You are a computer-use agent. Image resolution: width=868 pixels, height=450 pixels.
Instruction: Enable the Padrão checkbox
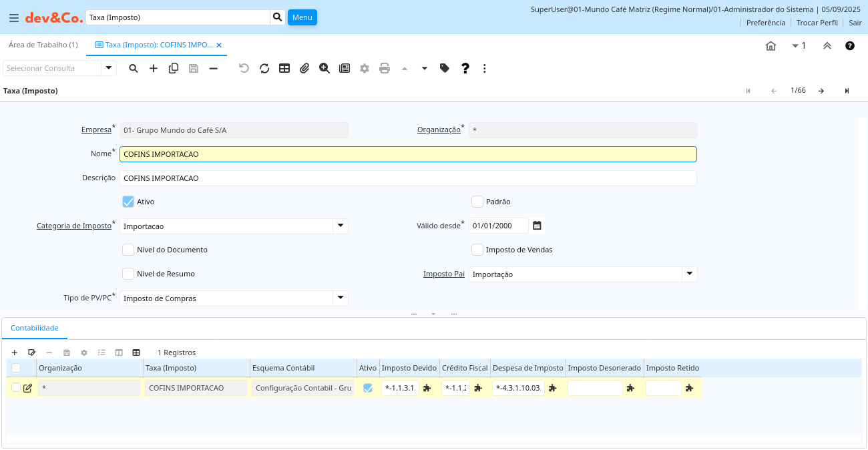coord(477,202)
